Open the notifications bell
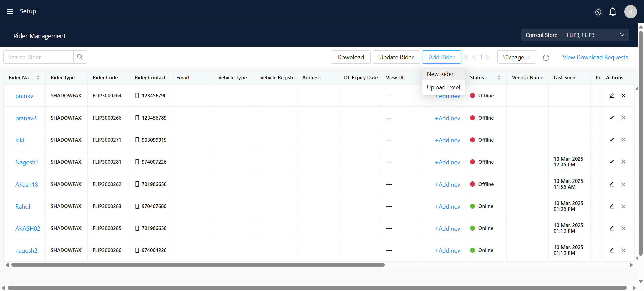 [x=613, y=12]
